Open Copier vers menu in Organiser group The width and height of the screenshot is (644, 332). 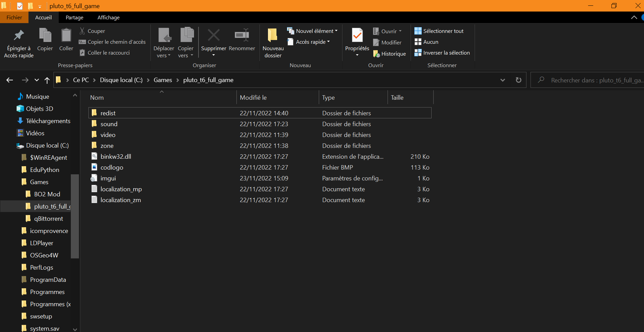click(186, 43)
